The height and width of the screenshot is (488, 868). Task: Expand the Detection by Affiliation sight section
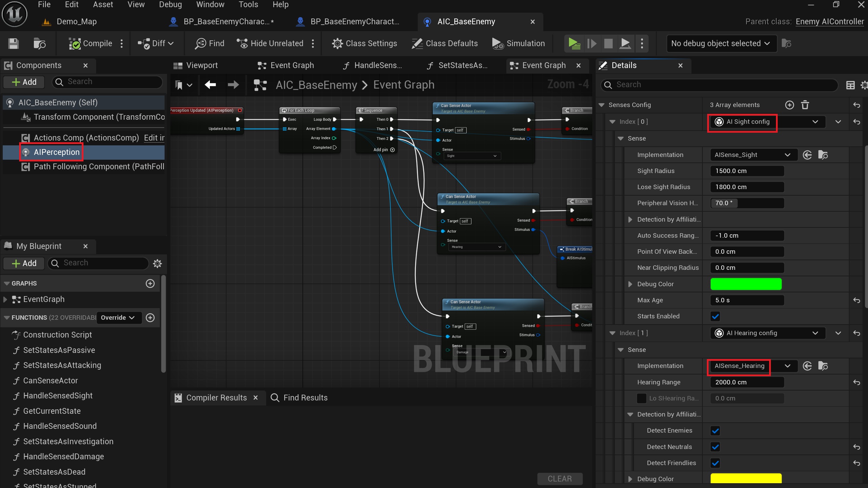[630, 220]
